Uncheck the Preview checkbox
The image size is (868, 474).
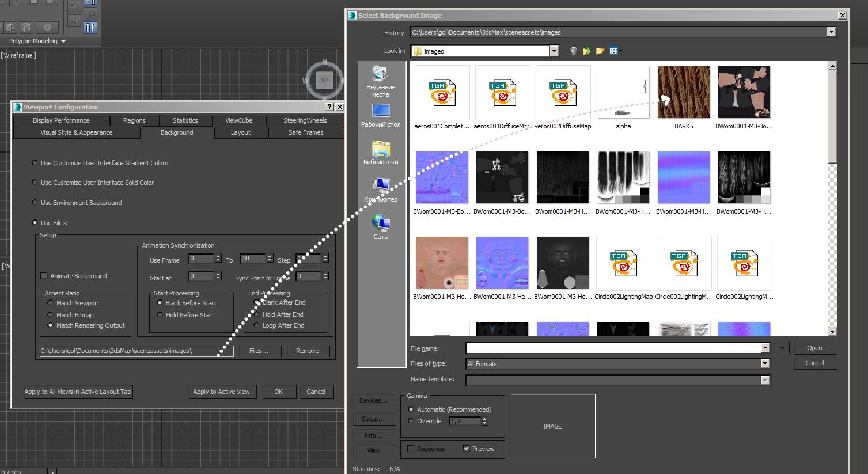pos(466,449)
